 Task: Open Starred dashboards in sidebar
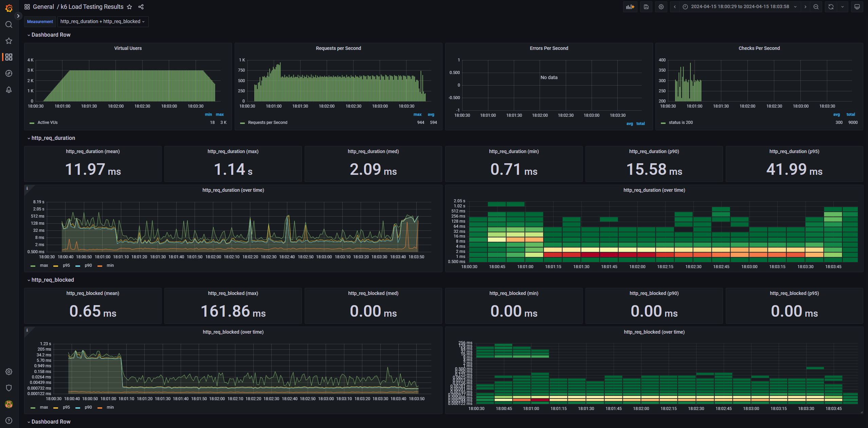coord(9,41)
